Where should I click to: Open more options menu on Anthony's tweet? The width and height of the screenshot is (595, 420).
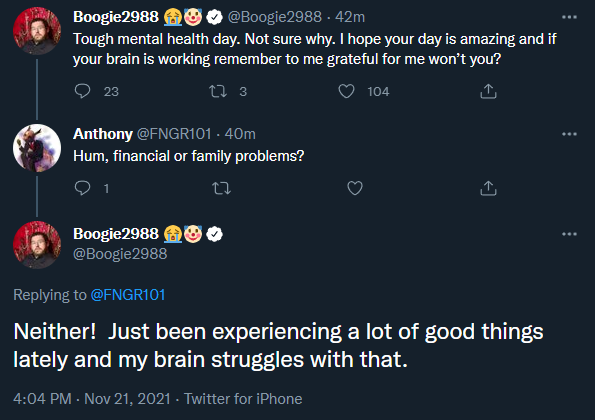pyautogui.click(x=569, y=134)
